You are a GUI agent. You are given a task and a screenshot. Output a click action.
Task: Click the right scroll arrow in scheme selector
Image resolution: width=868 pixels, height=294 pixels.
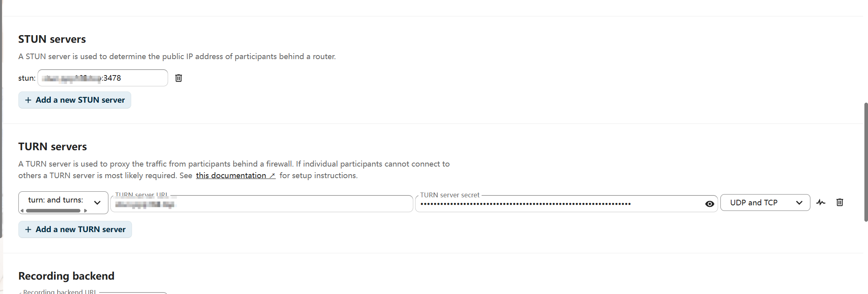tap(86, 211)
